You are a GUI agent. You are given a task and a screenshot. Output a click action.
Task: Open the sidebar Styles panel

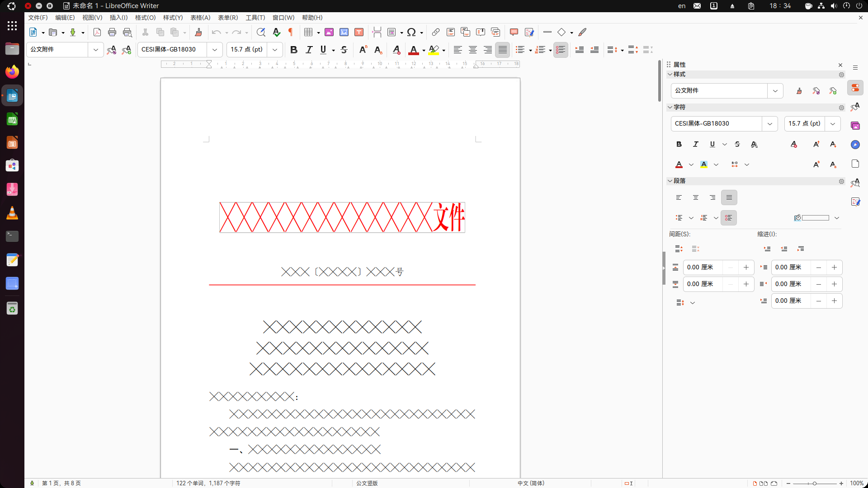(x=855, y=107)
